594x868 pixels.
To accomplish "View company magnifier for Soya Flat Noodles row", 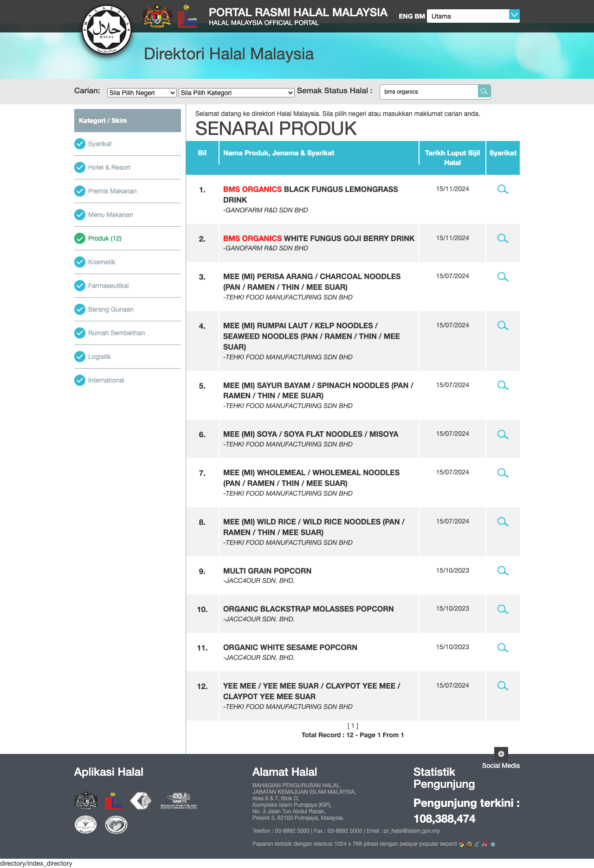I will pos(503,434).
